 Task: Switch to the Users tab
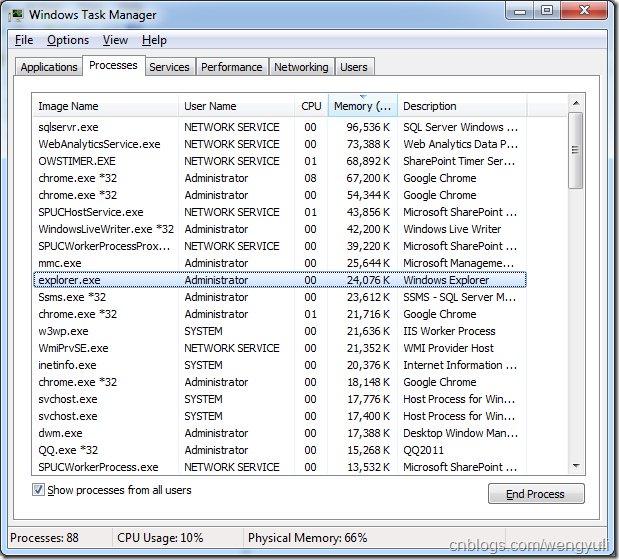(354, 67)
